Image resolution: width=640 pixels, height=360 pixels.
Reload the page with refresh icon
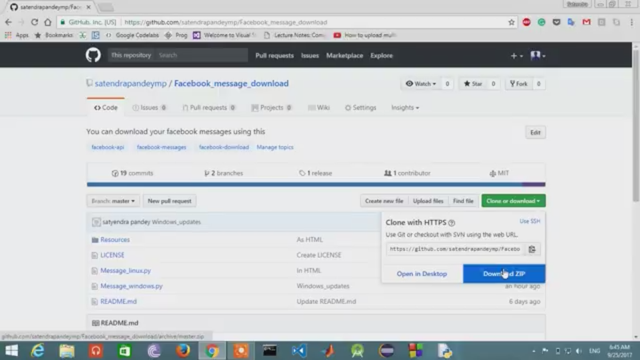[34, 22]
